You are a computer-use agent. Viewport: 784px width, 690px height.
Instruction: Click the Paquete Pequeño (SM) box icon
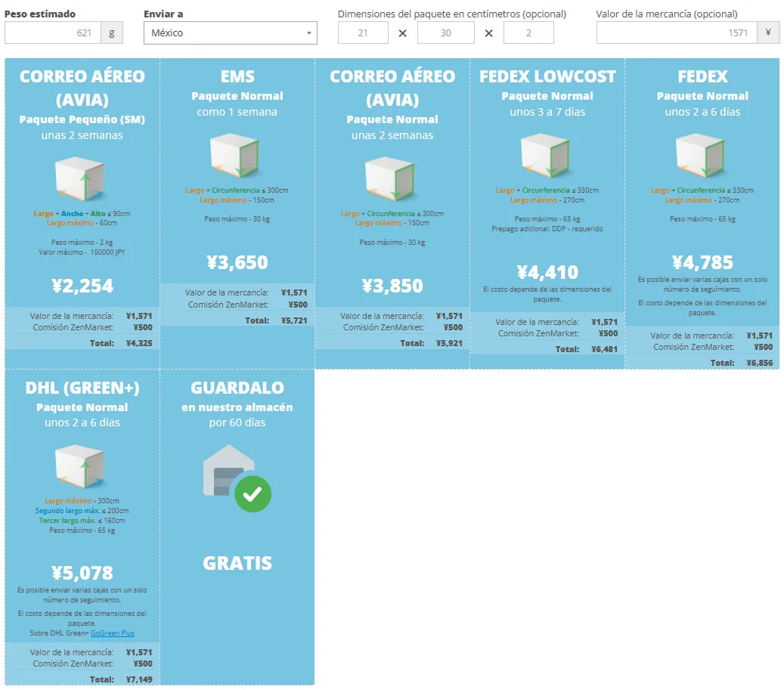(x=79, y=178)
